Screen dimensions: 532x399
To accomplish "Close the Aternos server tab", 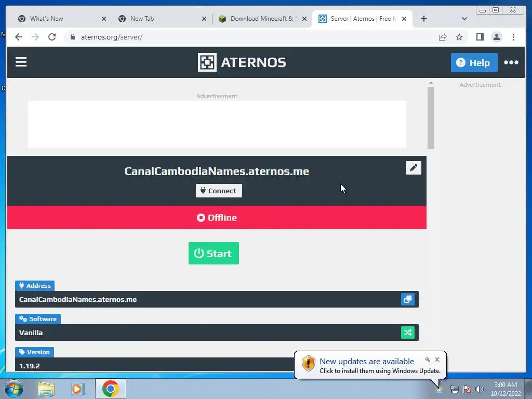I will [404, 19].
